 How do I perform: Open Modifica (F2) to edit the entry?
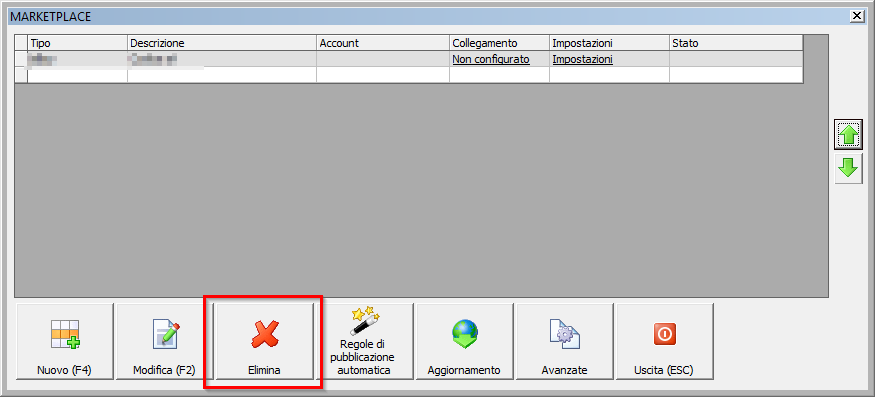[x=165, y=341]
